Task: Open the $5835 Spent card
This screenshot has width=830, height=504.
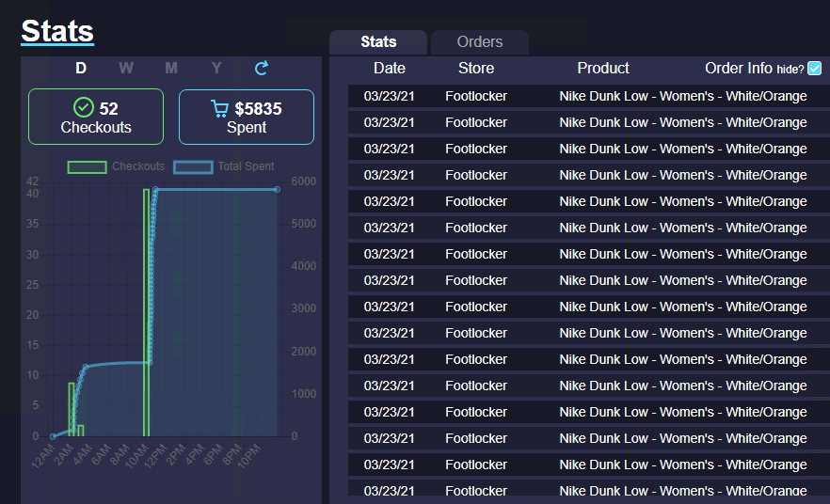Action: click(247, 117)
